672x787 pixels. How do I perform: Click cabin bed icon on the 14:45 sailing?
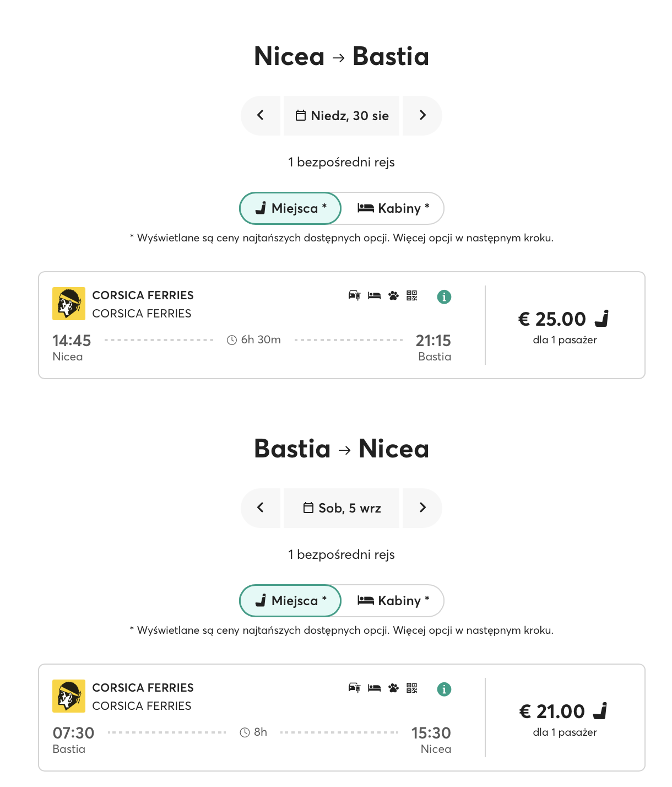tap(375, 295)
